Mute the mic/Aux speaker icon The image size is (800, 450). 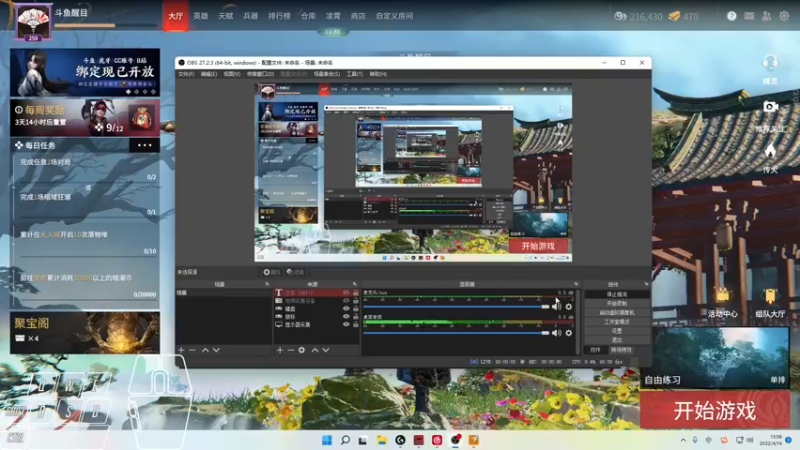[x=557, y=307]
